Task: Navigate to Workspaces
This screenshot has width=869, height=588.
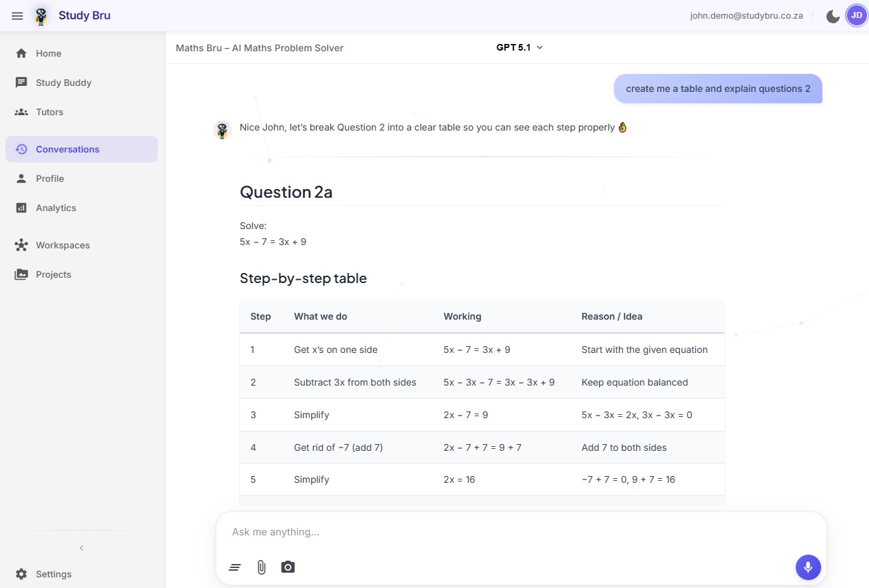Action: pyautogui.click(x=63, y=245)
